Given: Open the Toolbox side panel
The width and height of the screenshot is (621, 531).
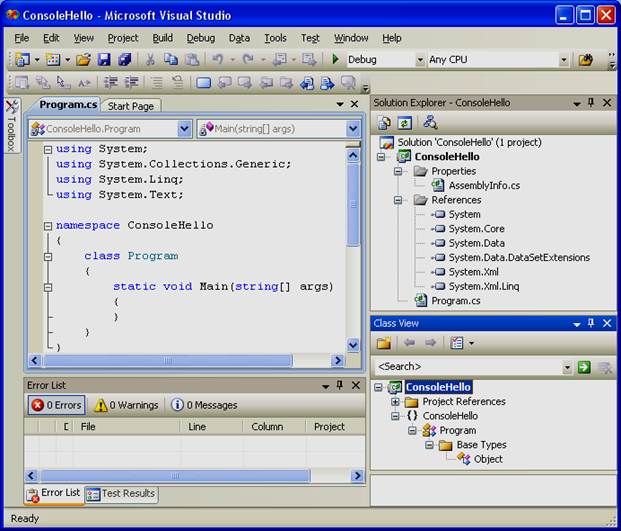Looking at the screenshot, I should (x=11, y=126).
